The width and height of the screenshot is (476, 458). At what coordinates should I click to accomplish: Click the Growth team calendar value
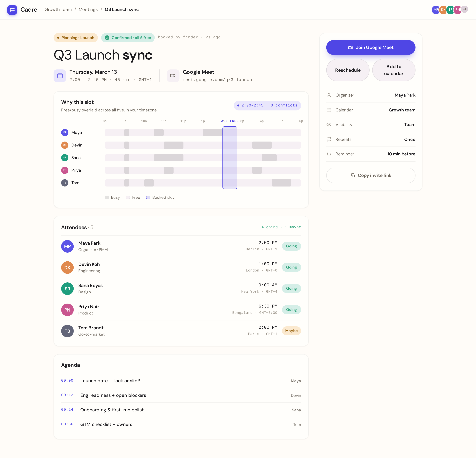(402, 110)
